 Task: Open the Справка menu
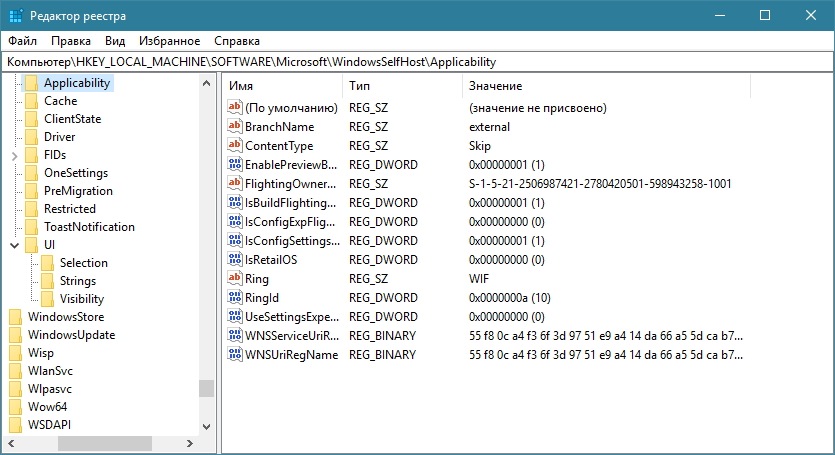(237, 41)
